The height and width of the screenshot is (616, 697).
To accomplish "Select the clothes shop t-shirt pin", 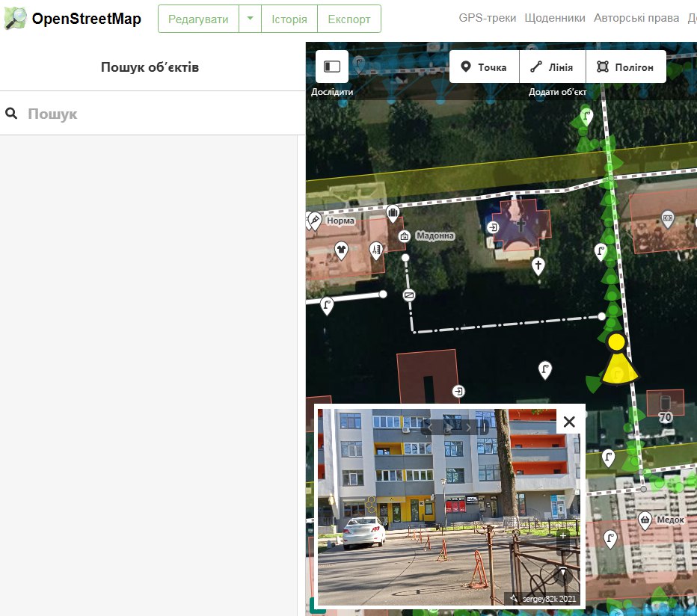I will pos(341,250).
